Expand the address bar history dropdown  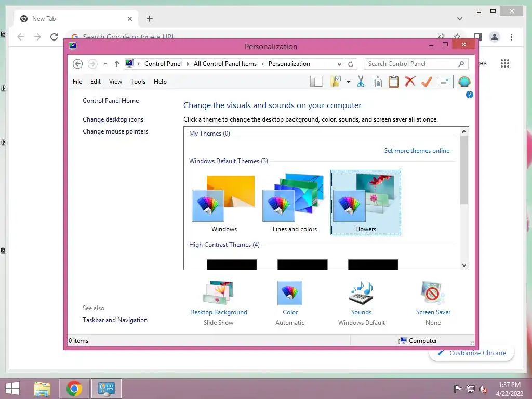pyautogui.click(x=339, y=64)
